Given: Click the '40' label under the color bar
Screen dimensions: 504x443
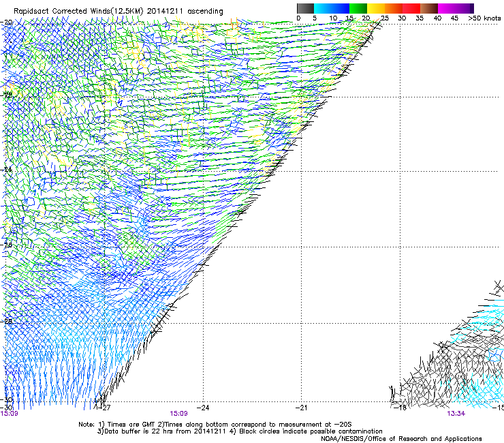Looking at the screenshot, I should 437,18.
